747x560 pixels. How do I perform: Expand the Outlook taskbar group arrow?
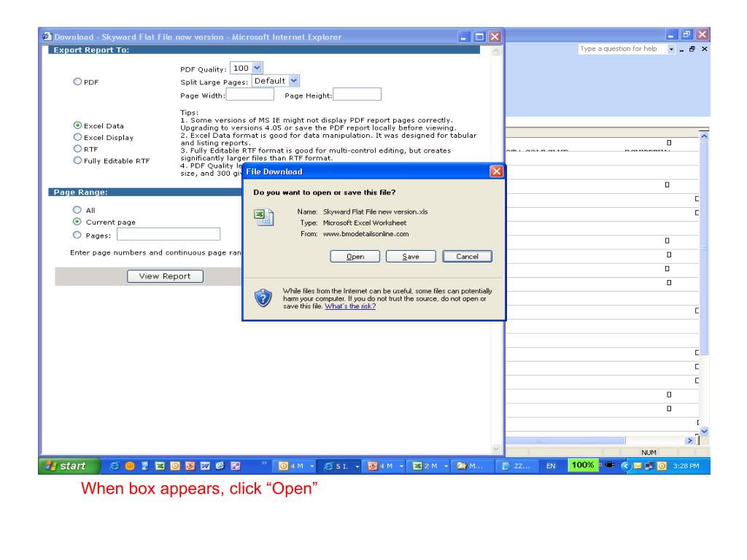(x=312, y=466)
